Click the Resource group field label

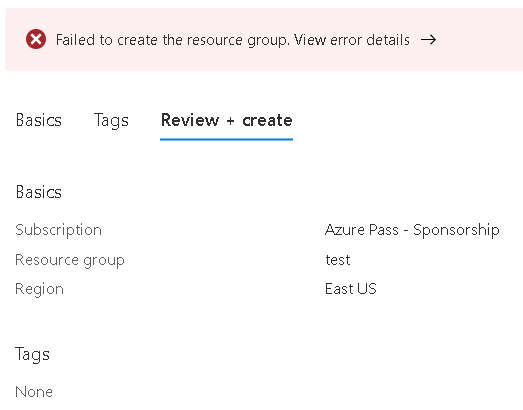(70, 260)
